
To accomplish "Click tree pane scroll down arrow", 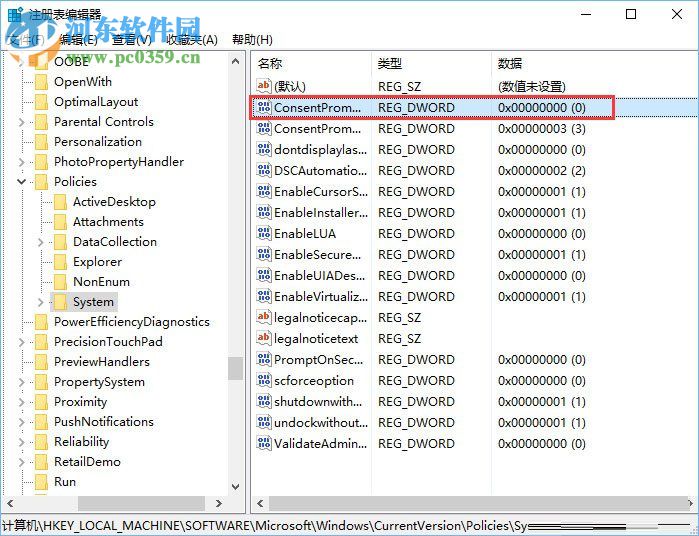I will tap(236, 487).
